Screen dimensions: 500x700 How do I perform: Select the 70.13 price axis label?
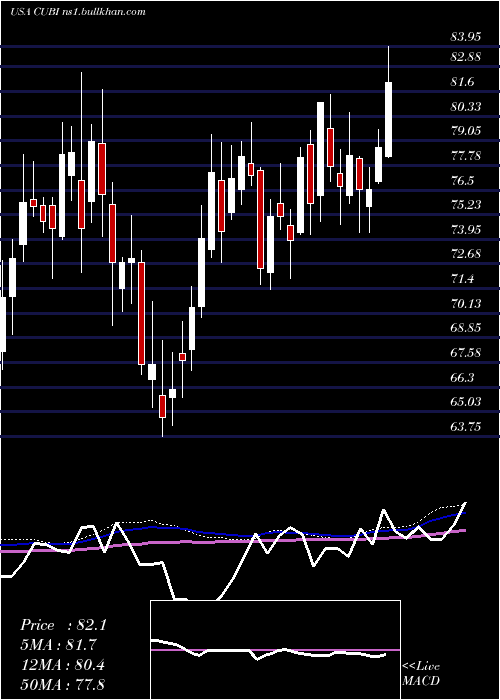466,304
